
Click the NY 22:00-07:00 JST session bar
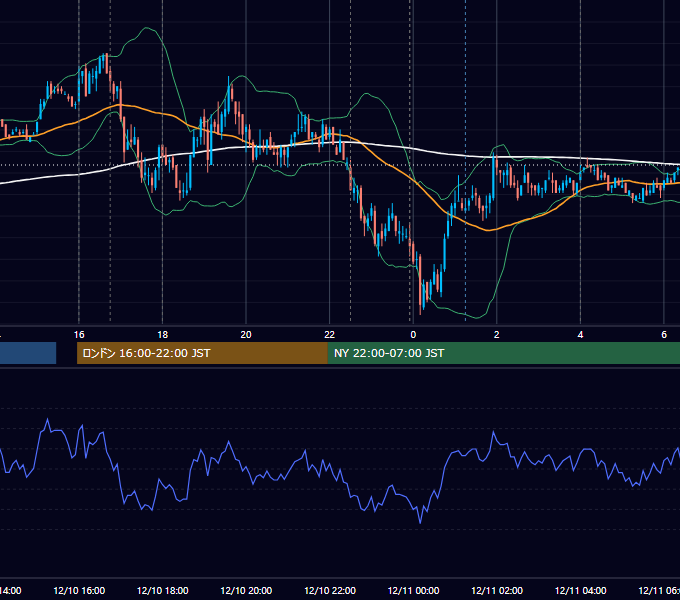coord(503,353)
